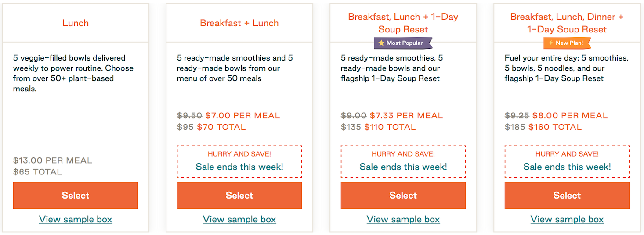Click the $160 TOTAL price text
Image resolution: width=644 pixels, height=235 pixels.
pos(555,127)
